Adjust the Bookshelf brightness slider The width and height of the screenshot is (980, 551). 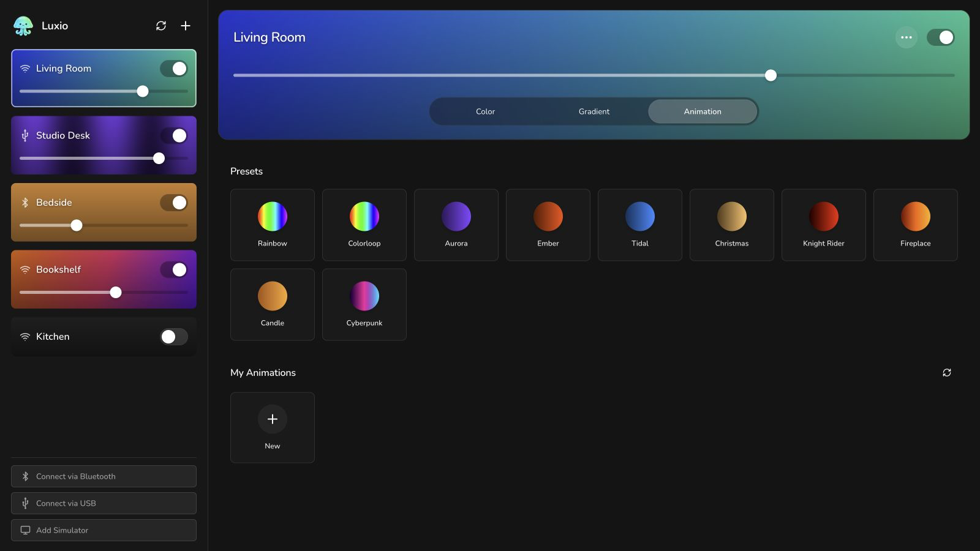pyautogui.click(x=104, y=292)
